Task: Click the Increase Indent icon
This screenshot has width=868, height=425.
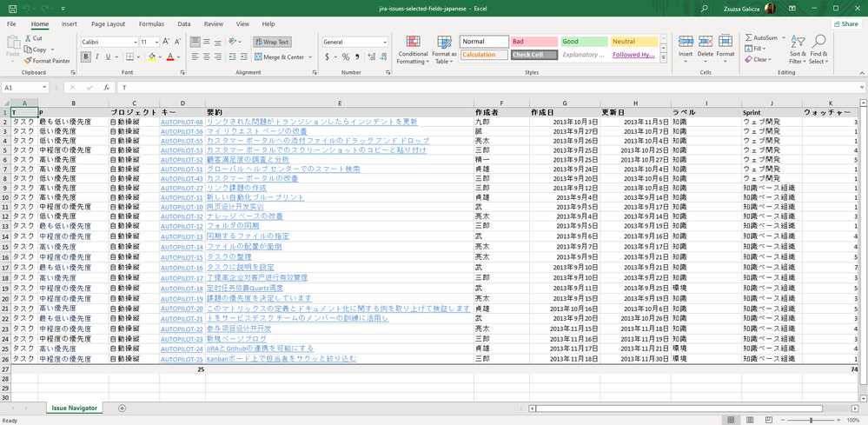Action: 244,56
